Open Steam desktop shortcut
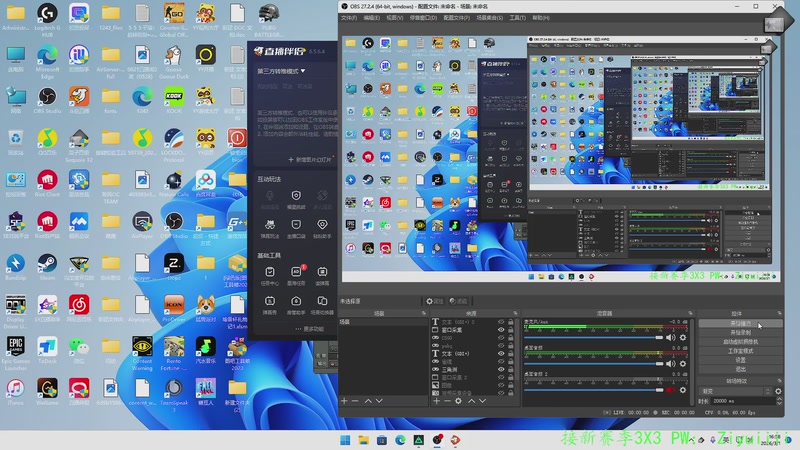This screenshot has width=800, height=450. pyautogui.click(x=47, y=267)
